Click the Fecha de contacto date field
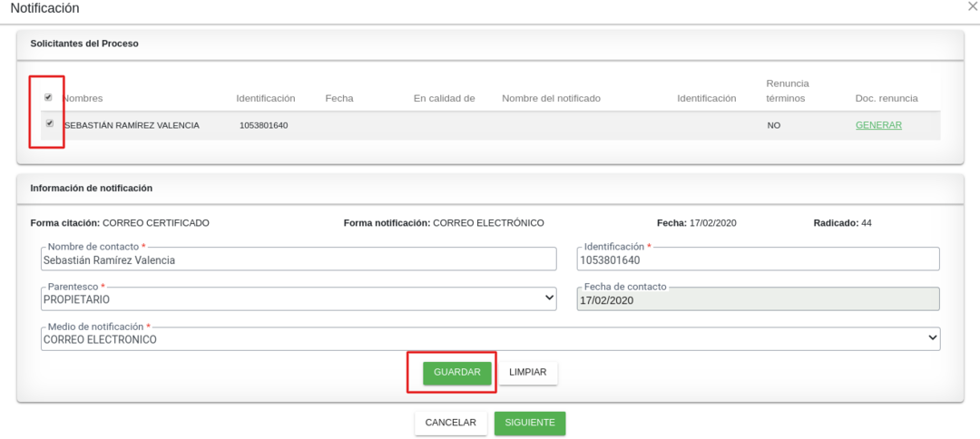Screen dimensions: 980x439 [x=758, y=299]
